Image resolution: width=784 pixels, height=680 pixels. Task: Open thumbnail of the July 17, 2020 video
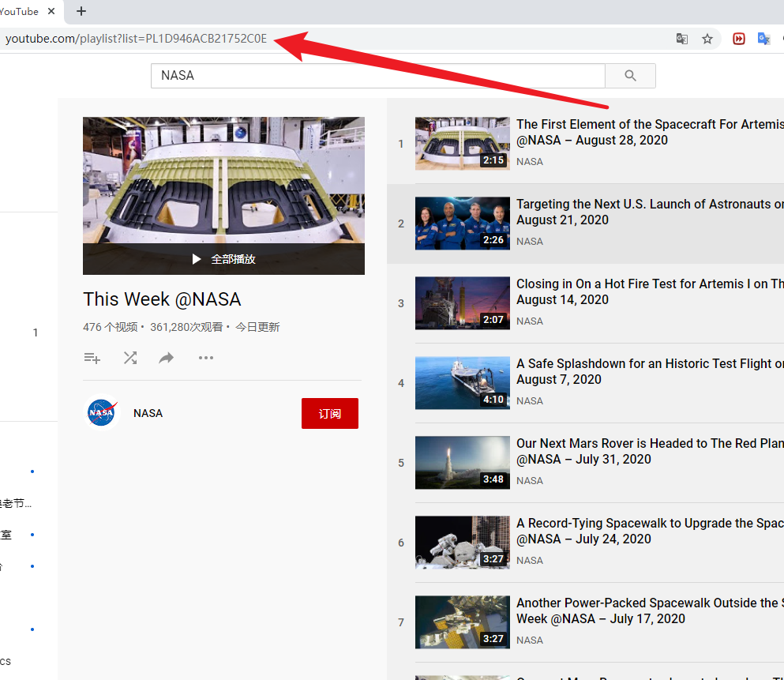(463, 622)
